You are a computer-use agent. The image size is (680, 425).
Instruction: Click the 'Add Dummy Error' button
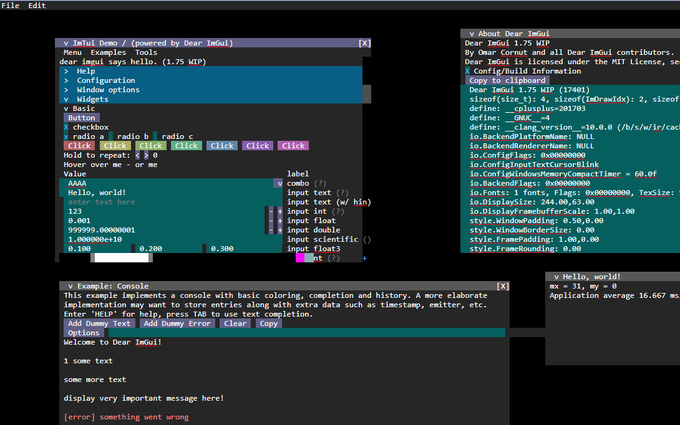[x=177, y=324]
